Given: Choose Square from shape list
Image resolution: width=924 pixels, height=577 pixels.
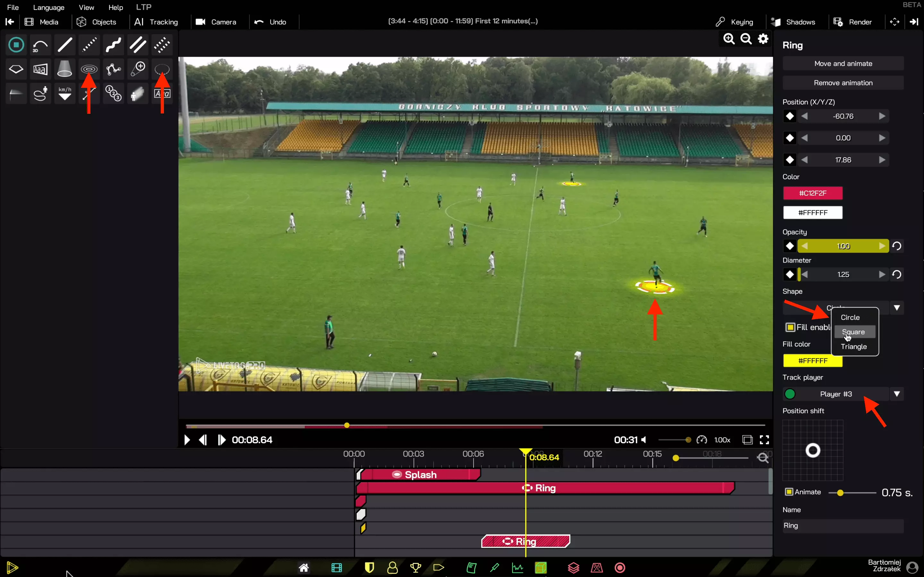Looking at the screenshot, I should (854, 332).
